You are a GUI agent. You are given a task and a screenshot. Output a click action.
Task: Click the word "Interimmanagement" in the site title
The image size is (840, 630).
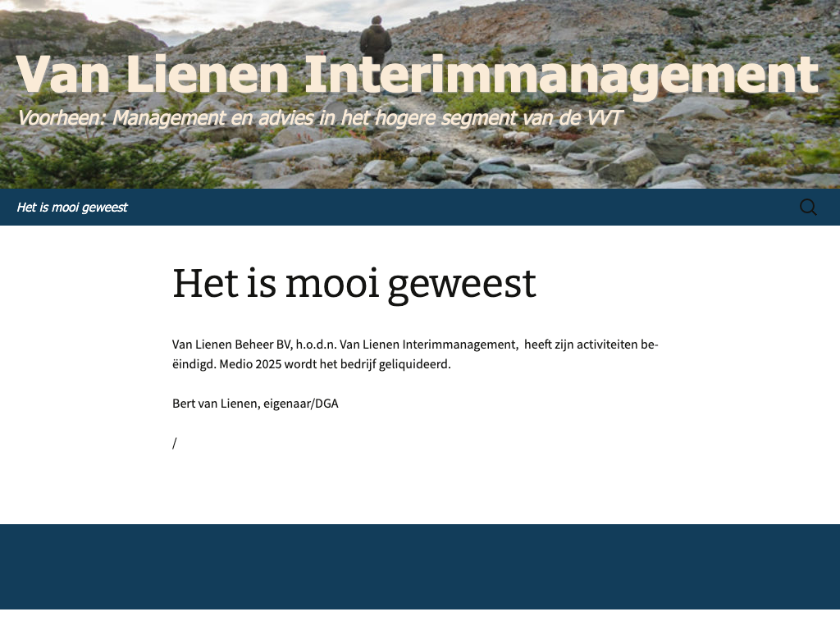[x=562, y=75]
